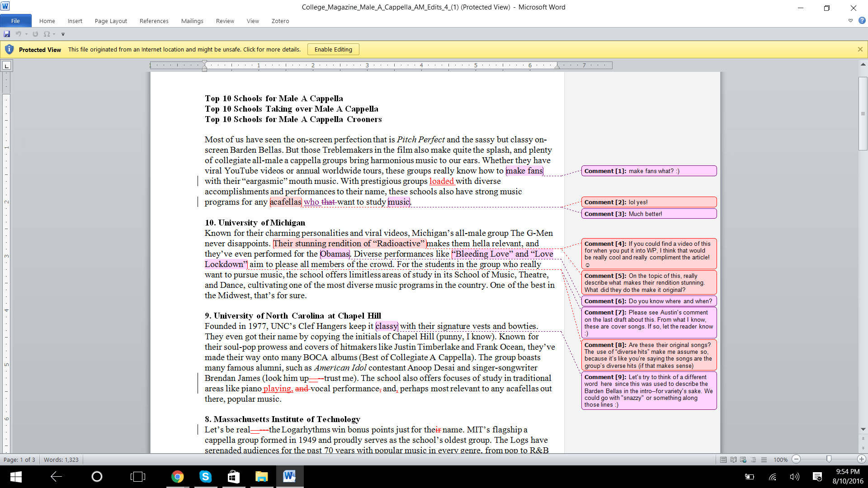This screenshot has width=868, height=488.
Task: Open Skype from the taskbar
Action: point(206,477)
